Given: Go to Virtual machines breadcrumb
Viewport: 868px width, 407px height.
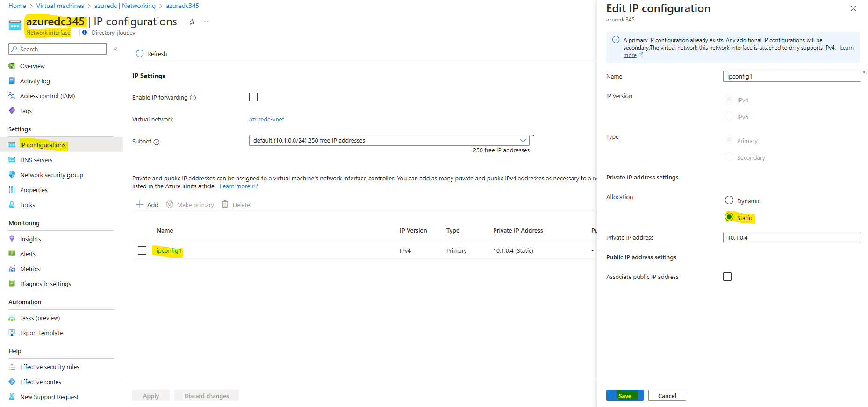Looking at the screenshot, I should click(60, 6).
